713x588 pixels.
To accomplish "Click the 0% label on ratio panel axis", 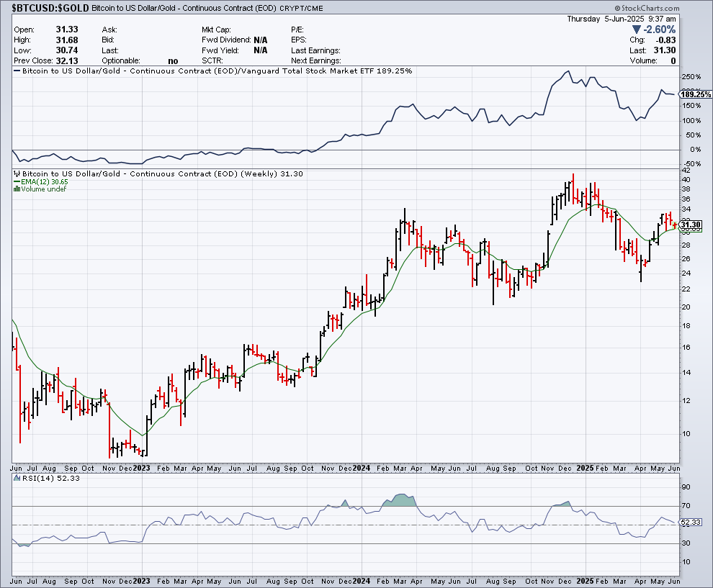I will pyautogui.click(x=695, y=149).
